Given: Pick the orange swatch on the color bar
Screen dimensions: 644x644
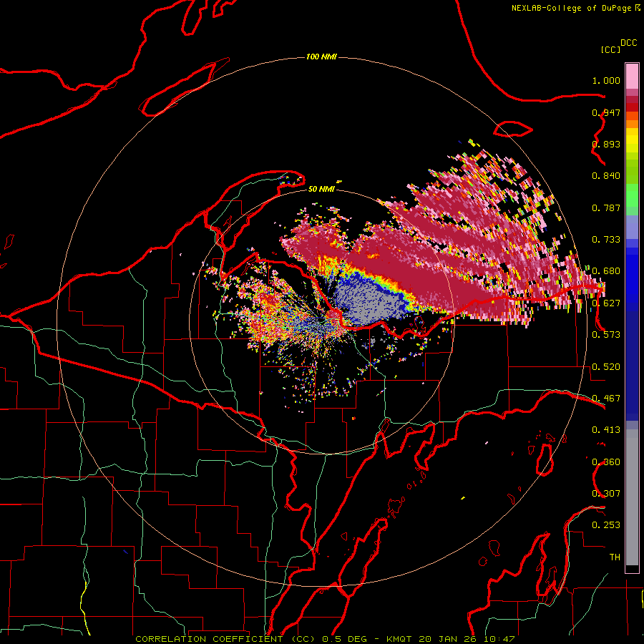Looking at the screenshot, I should coord(632,124).
